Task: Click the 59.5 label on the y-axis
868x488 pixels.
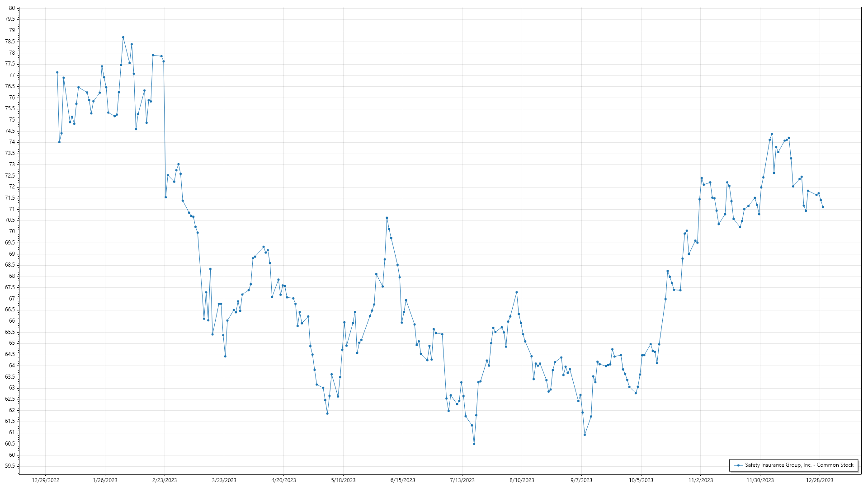Action: [10, 466]
